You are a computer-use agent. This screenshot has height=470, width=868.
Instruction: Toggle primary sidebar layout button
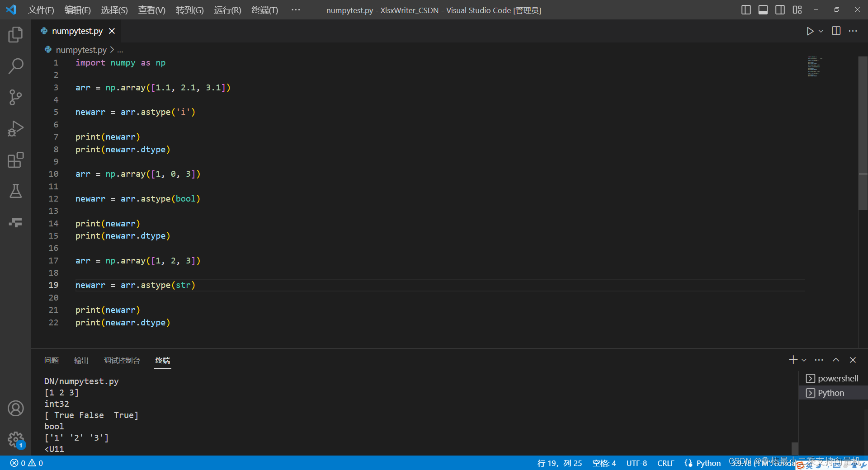click(746, 10)
